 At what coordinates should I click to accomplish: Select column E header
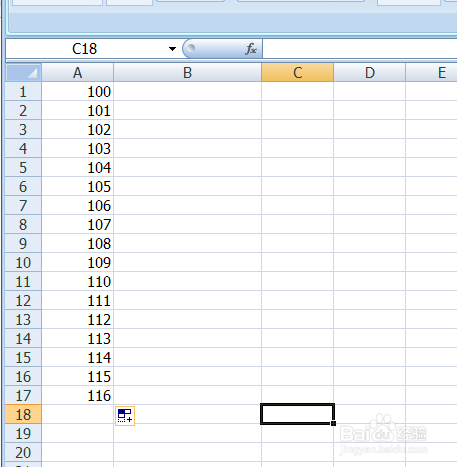tap(431, 72)
